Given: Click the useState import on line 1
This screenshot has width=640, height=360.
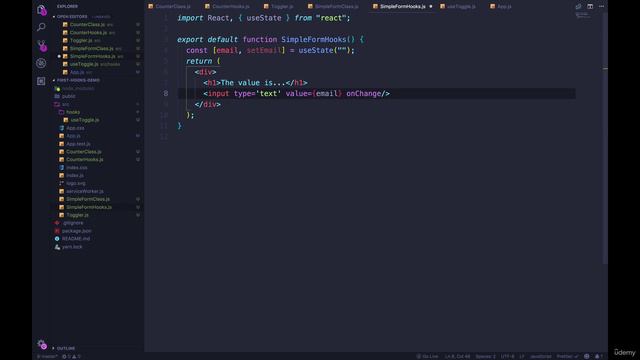Looking at the screenshot, I should [x=264, y=18].
